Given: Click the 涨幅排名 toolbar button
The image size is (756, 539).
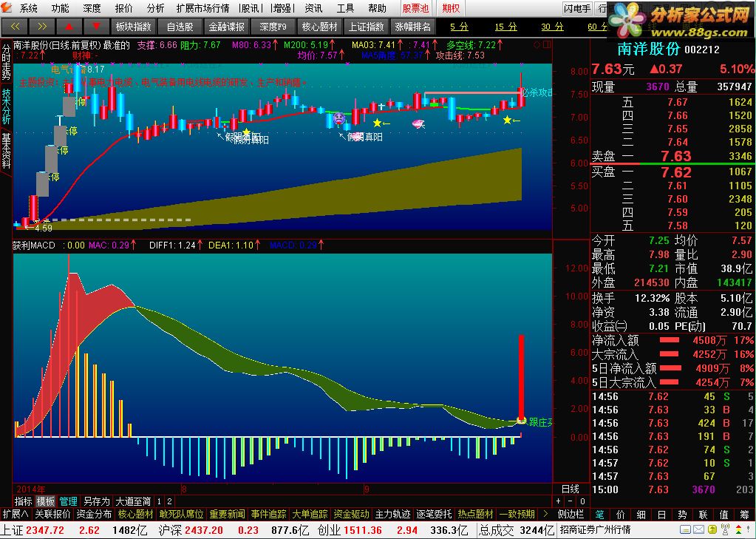Looking at the screenshot, I should [x=412, y=27].
